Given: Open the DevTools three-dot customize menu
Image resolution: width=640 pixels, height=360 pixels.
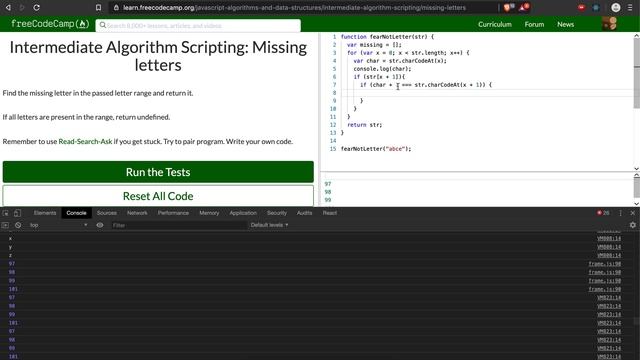Looking at the screenshot, I should (x=620, y=213).
